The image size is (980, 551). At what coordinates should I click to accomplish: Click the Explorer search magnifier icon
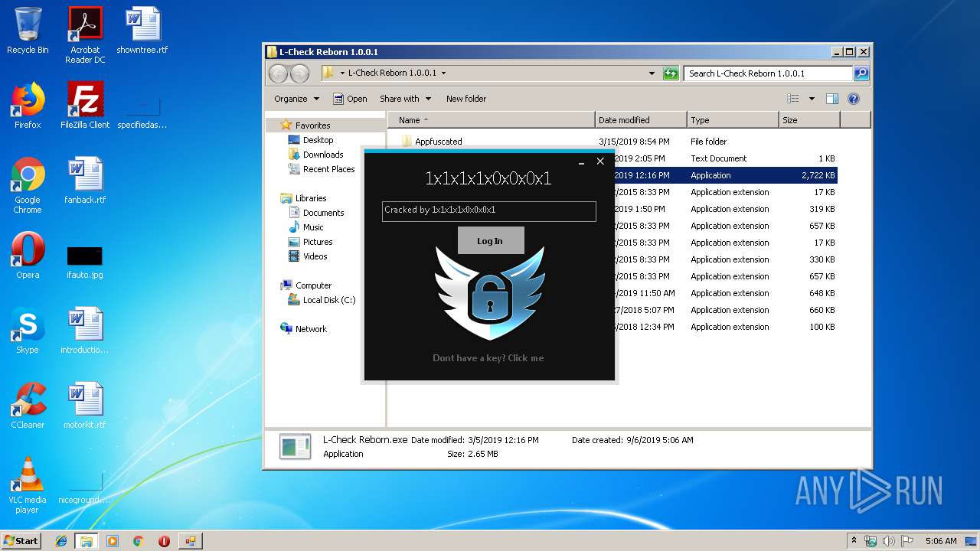click(x=861, y=73)
